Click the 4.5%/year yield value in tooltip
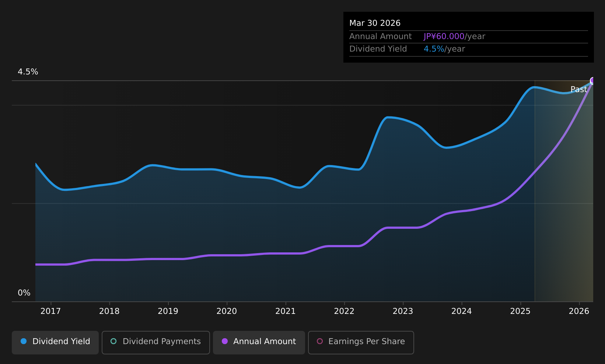Screen dimensions: 605x364 (444, 49)
